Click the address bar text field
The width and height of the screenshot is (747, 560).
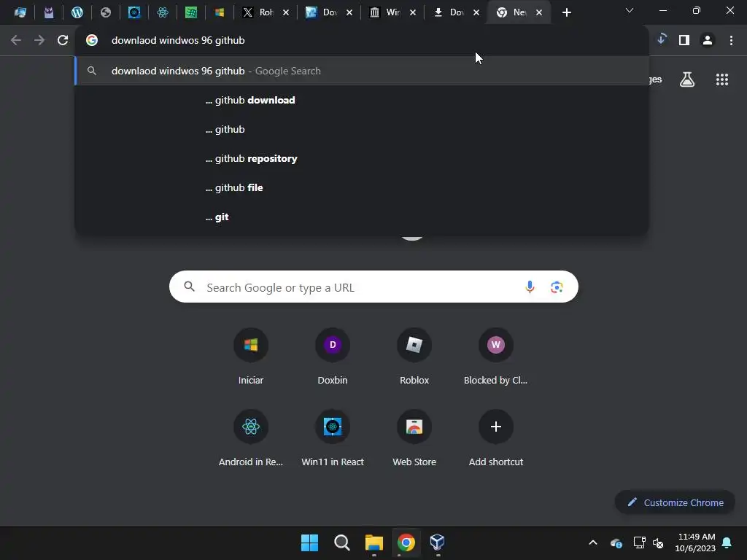362,41
